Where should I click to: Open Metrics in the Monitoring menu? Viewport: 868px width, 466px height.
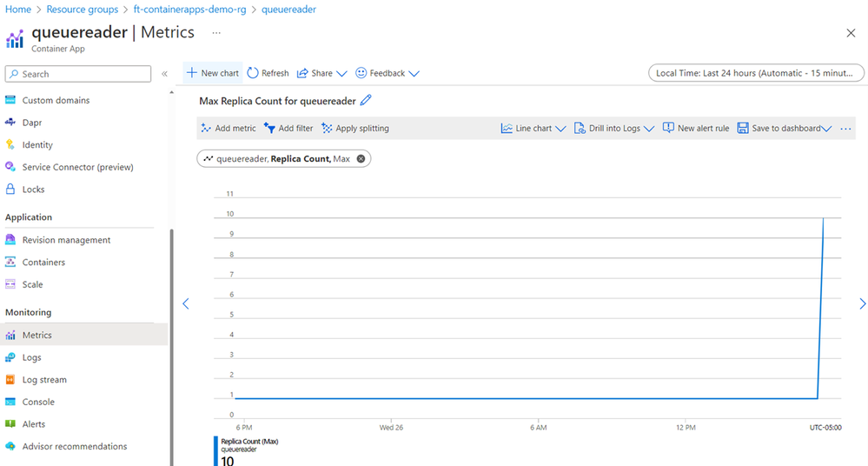[84, 335]
